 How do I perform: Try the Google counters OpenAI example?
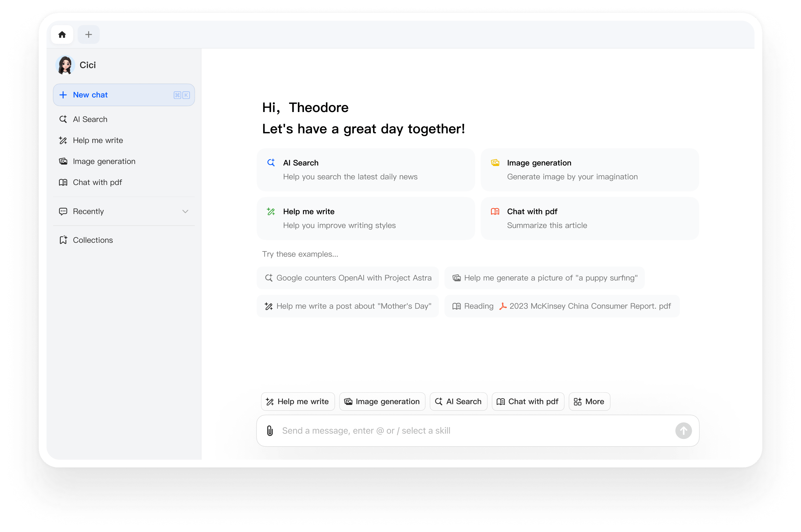348,278
